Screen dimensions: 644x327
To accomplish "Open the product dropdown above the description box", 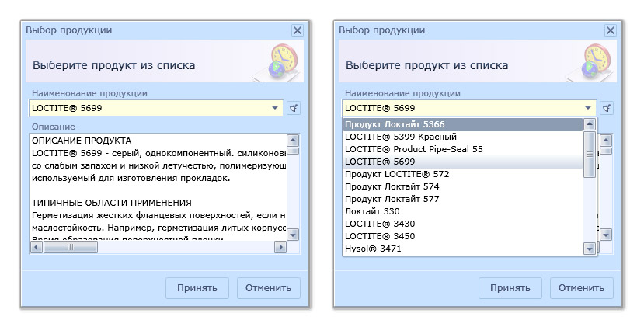I will pos(275,109).
